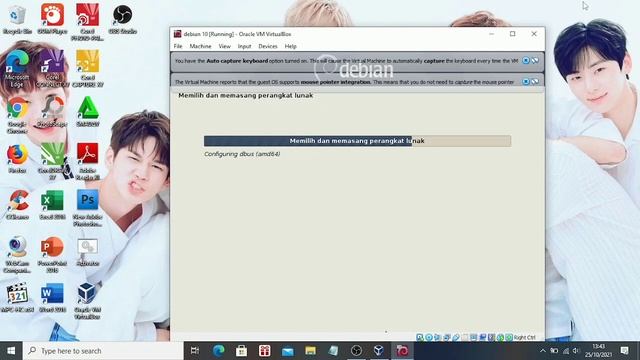Select the Oracle VM VirtualBox desktop shortcut
The height and width of the screenshot is (360, 640).
(x=87, y=301)
